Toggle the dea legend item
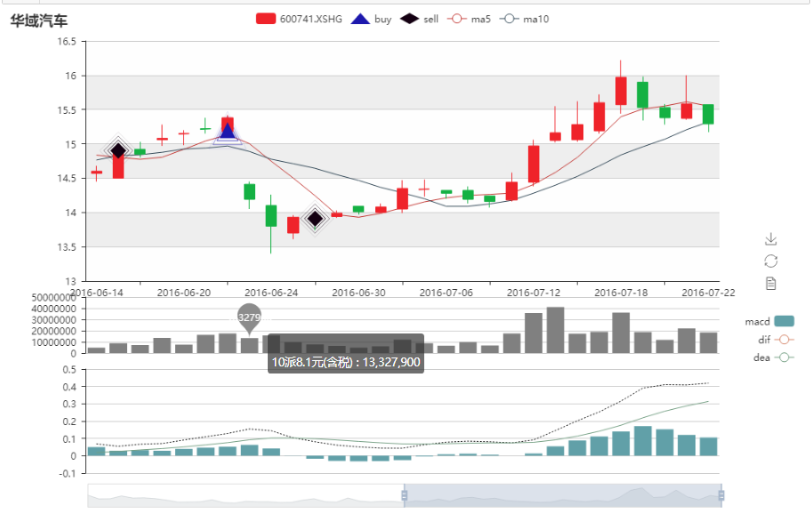The image size is (812, 522). [x=774, y=357]
